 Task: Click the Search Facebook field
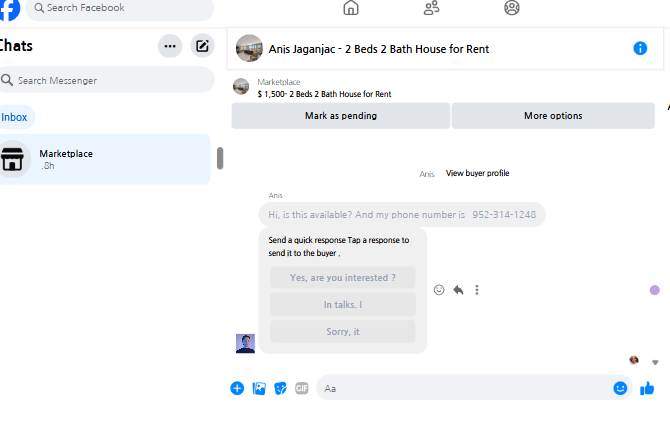point(120,9)
